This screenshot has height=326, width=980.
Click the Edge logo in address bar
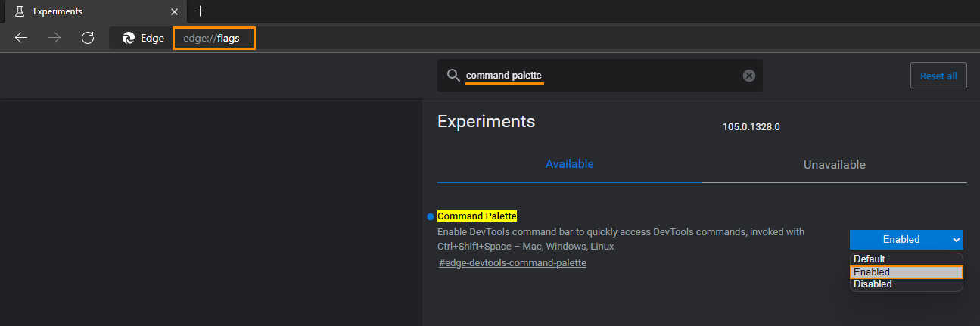[x=129, y=38]
